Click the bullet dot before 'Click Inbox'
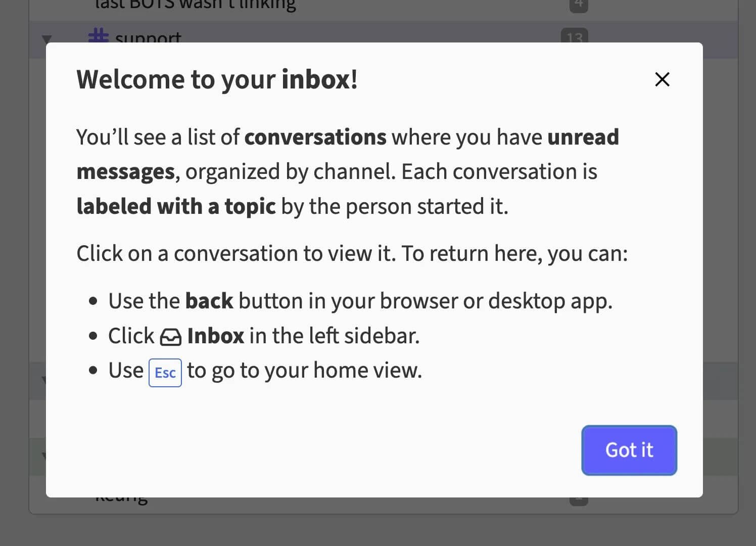 (93, 335)
